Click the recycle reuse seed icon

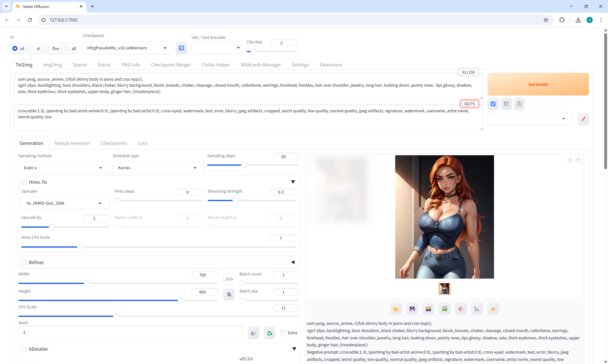coord(269,333)
